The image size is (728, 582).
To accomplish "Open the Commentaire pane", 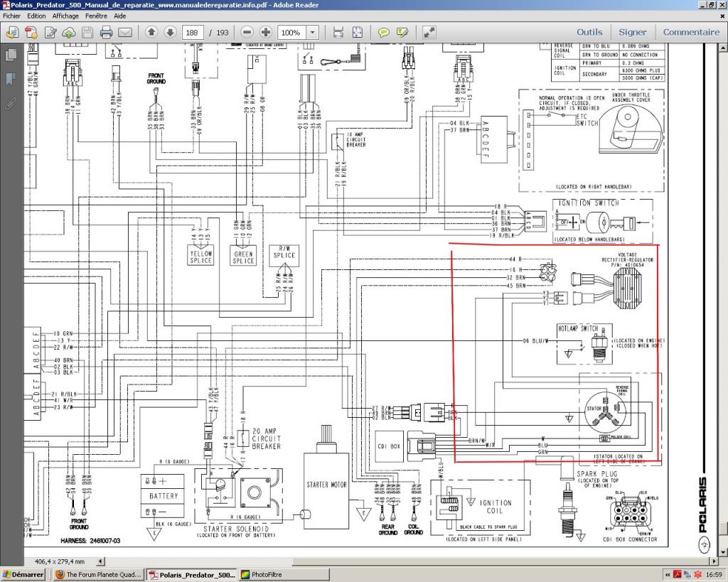I will (691, 32).
